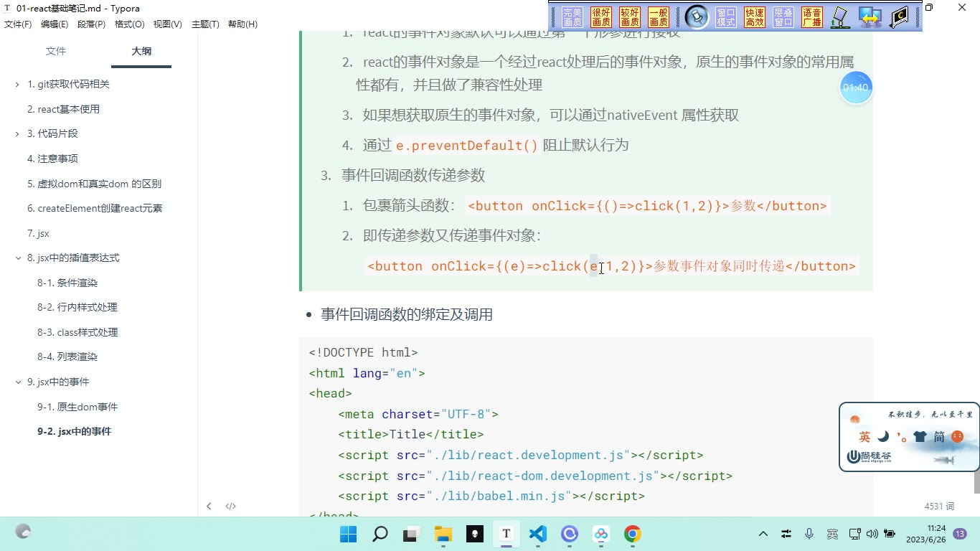Click the volume speaker icon in tray
980x551 pixels.
[872, 534]
